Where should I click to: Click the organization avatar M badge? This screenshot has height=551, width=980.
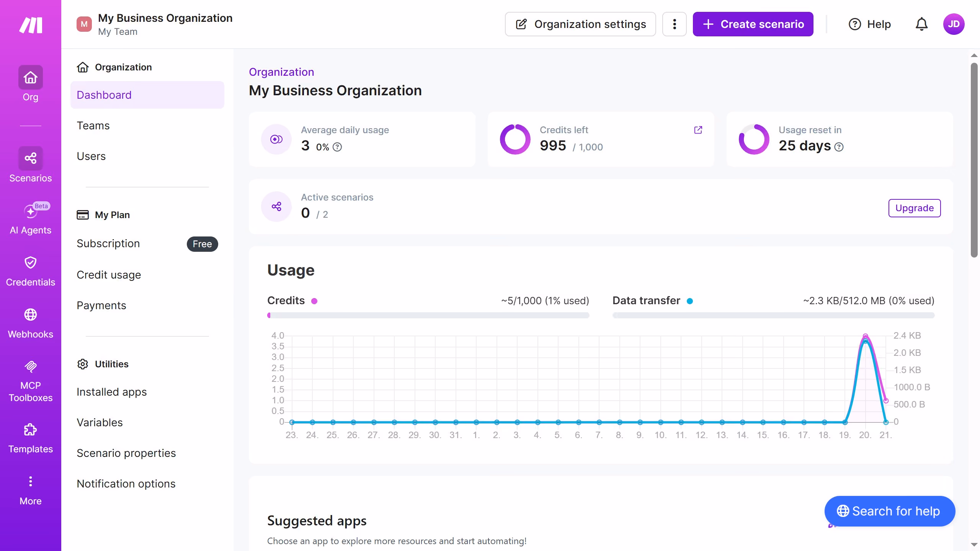point(84,24)
